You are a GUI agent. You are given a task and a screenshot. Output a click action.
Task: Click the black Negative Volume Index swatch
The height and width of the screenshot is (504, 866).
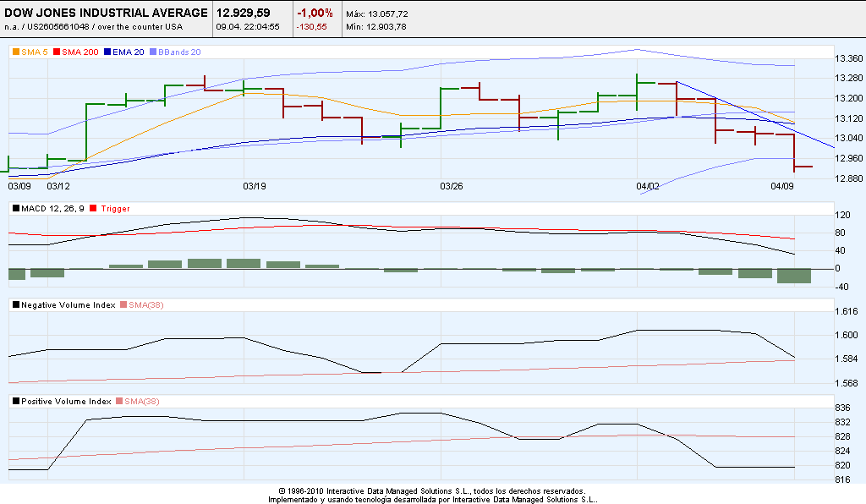(16, 304)
